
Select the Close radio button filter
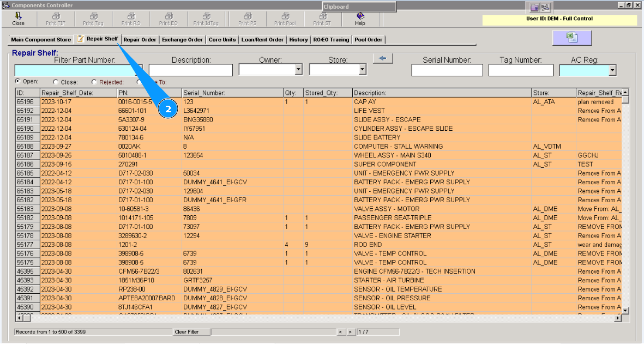coord(56,82)
